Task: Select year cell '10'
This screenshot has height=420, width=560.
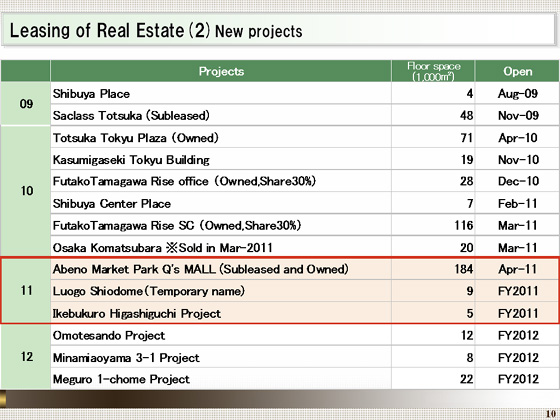Action: tap(25, 191)
